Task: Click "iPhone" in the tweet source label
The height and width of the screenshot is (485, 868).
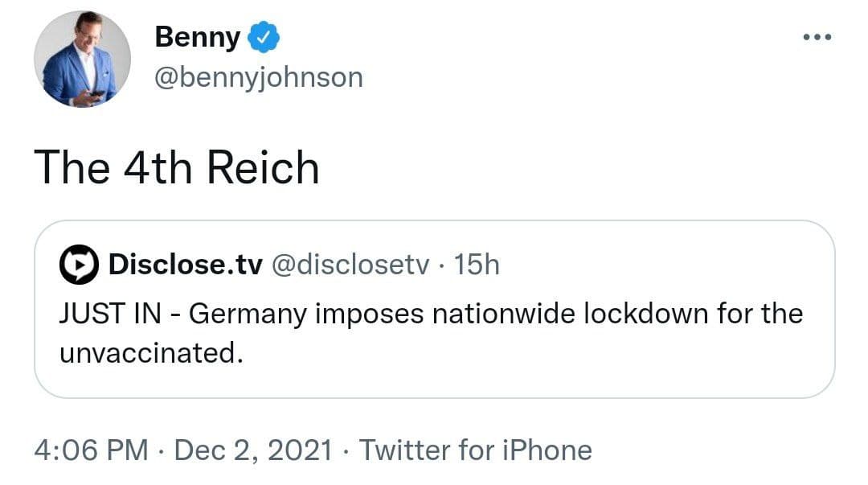Action: coord(545,450)
